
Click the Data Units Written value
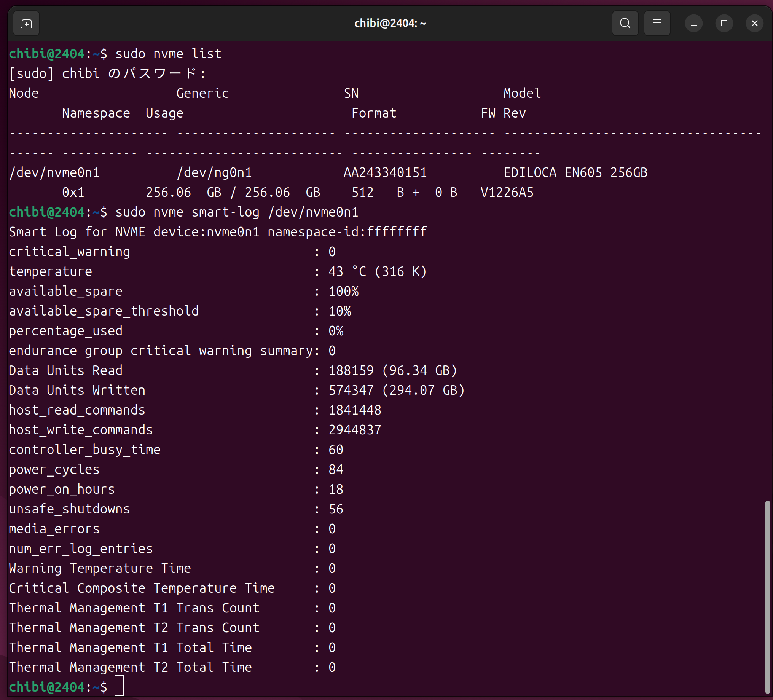396,391
